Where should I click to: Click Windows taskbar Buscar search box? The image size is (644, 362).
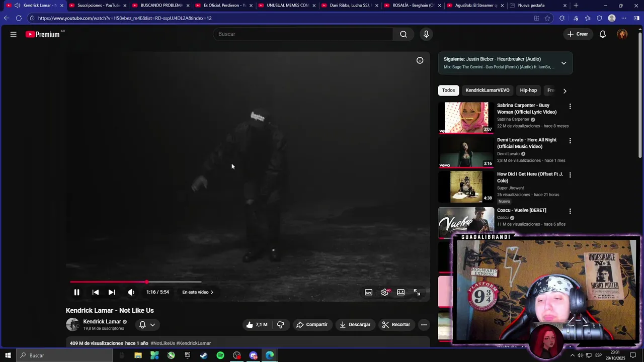click(64, 355)
